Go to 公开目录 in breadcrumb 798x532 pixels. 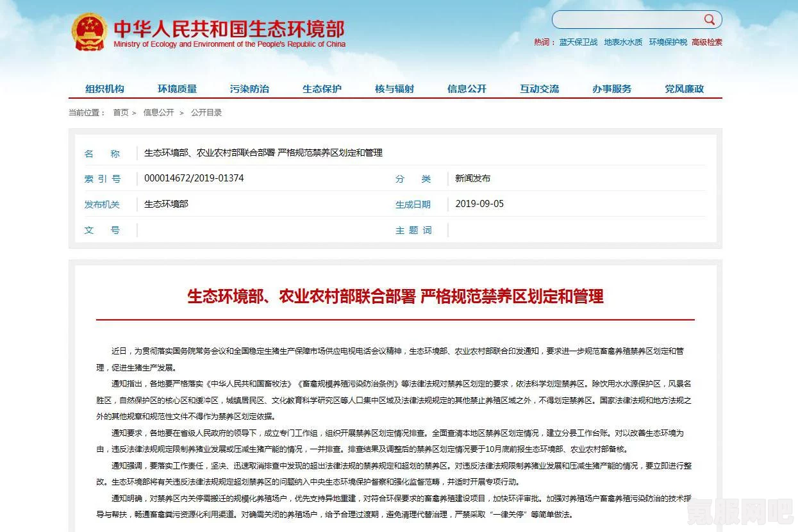click(x=206, y=113)
